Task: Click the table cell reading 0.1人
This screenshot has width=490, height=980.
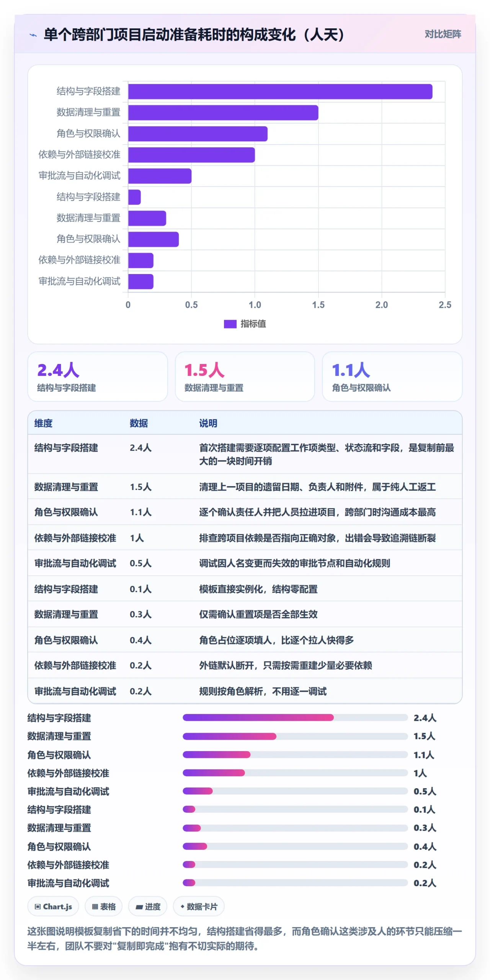Action: pyautogui.click(x=140, y=589)
